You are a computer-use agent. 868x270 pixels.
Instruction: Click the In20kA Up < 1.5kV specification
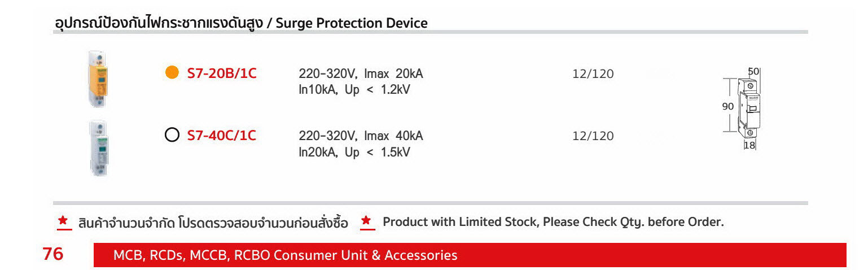354,152
